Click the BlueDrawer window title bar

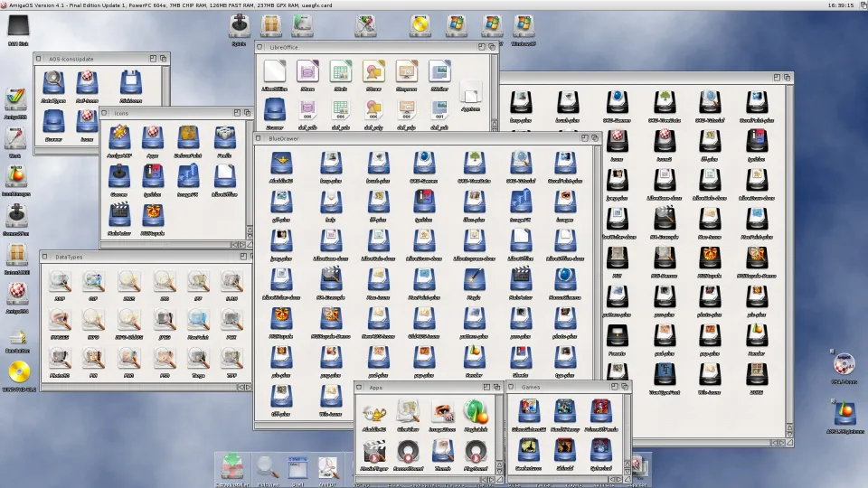tap(407, 139)
